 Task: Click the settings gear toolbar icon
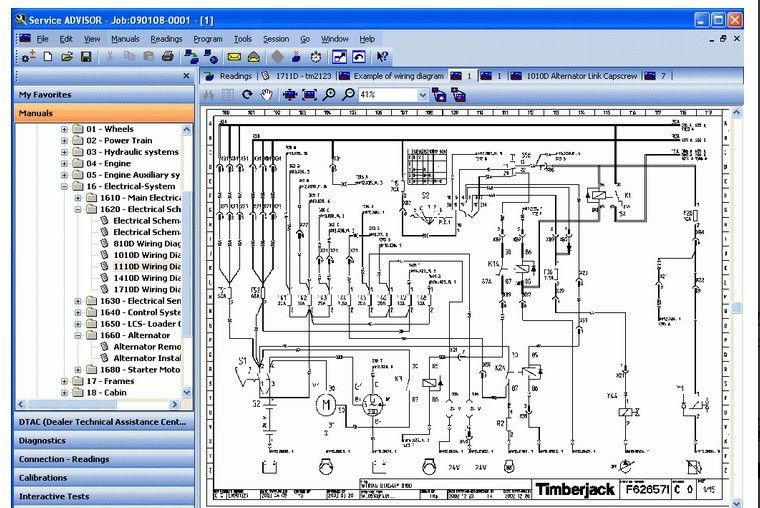[x=28, y=57]
